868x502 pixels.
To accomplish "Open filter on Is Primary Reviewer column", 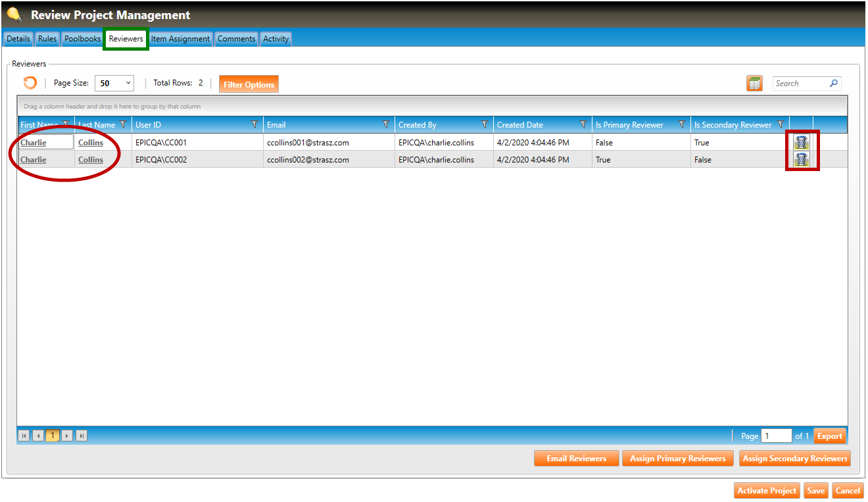I will tap(682, 125).
